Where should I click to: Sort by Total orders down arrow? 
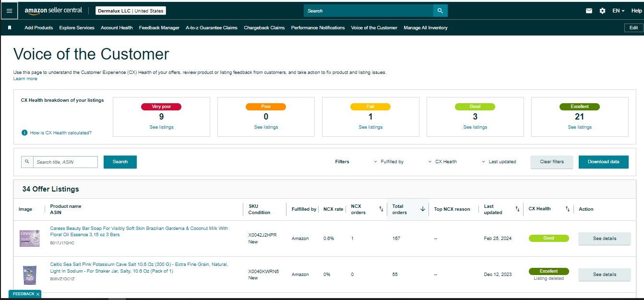click(423, 209)
